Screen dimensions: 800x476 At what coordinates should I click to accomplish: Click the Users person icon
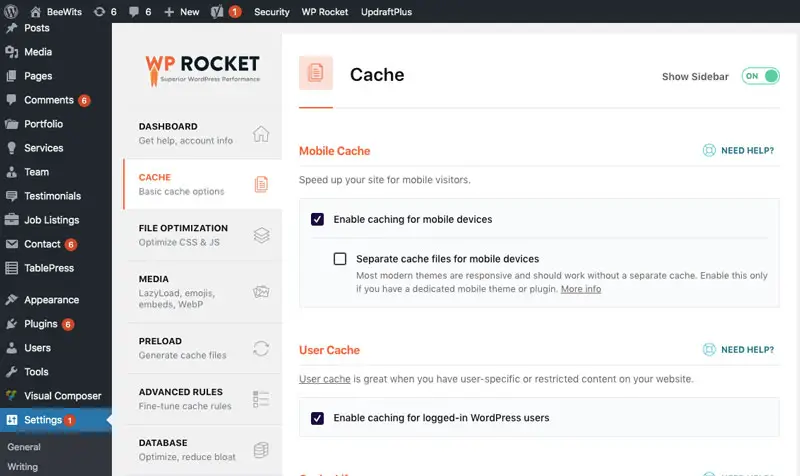[x=11, y=348]
